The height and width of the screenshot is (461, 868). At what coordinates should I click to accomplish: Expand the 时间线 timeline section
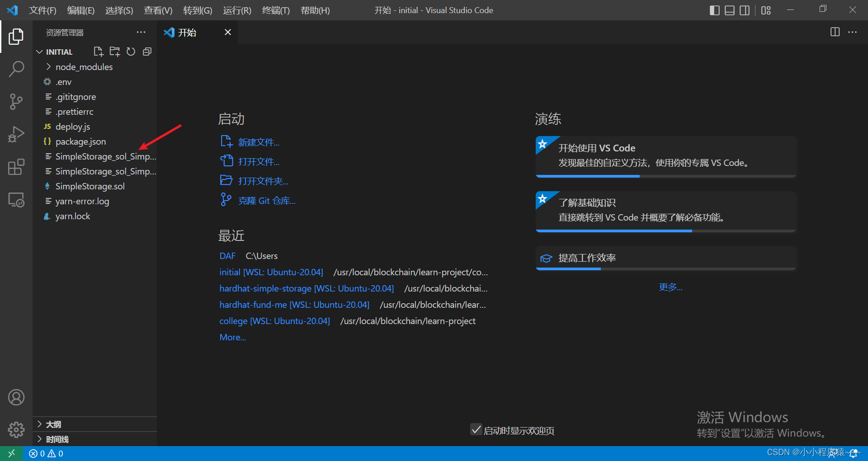pos(94,439)
